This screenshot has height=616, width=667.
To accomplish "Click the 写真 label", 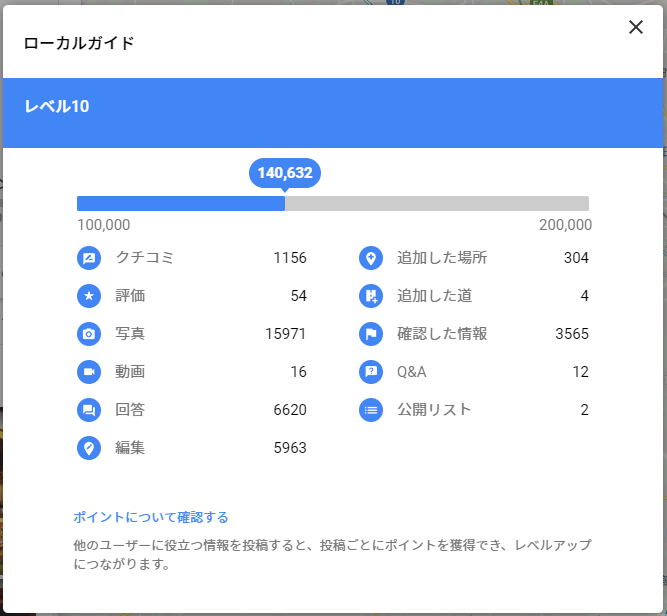I will pos(130,334).
